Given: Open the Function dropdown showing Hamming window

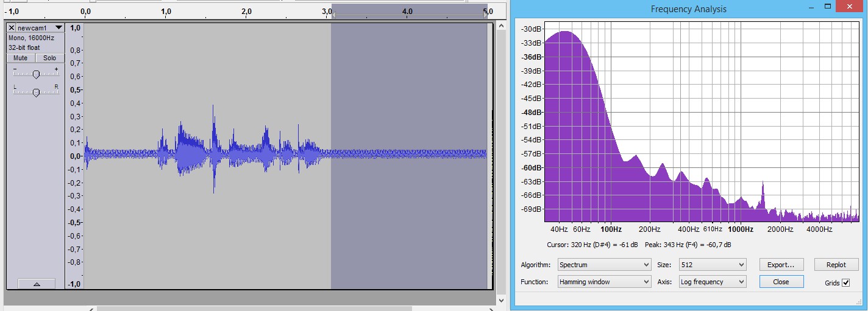Looking at the screenshot, I should point(604,282).
